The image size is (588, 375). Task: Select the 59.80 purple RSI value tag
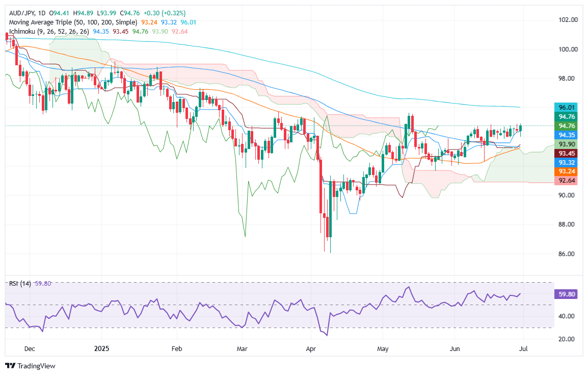point(567,294)
